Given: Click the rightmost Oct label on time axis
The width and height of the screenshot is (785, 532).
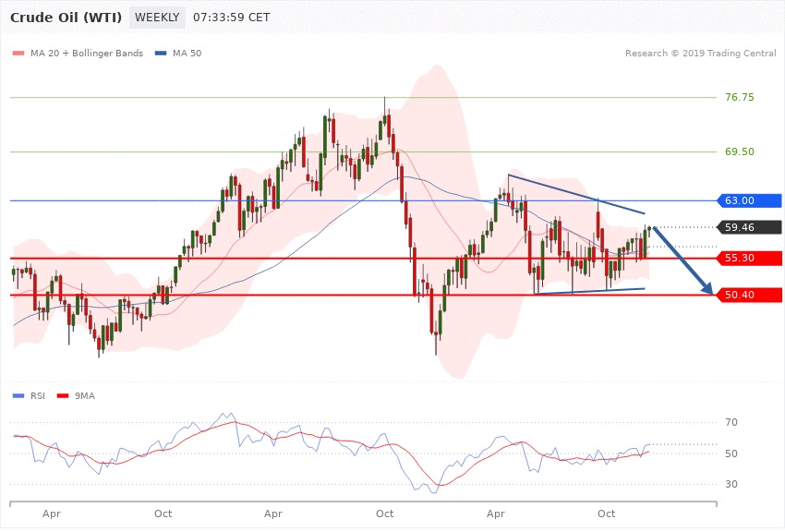Looking at the screenshot, I should click(606, 513).
